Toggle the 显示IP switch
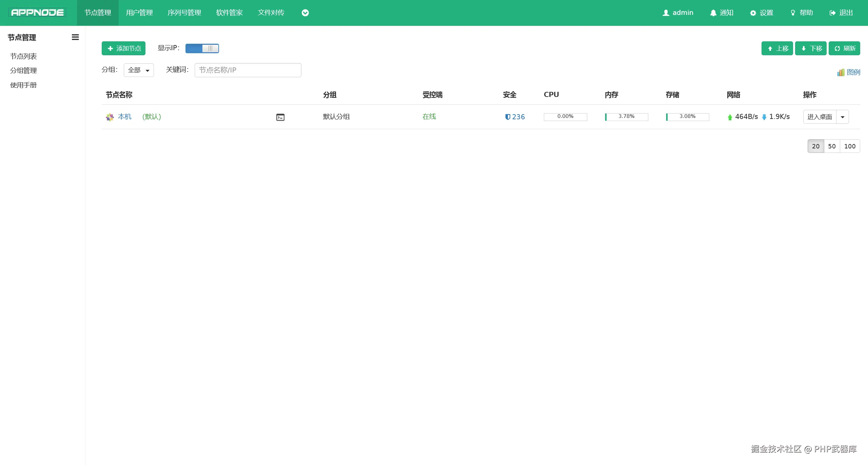This screenshot has height=465, width=868. (202, 48)
